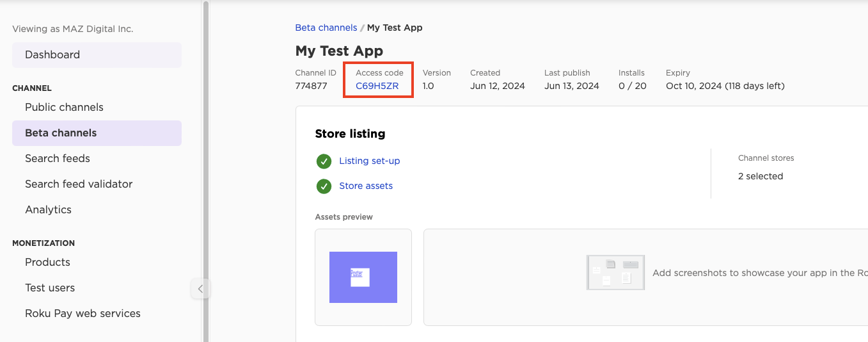Click the Beta channels breadcrumb link
This screenshot has width=868, height=342.
tap(326, 28)
